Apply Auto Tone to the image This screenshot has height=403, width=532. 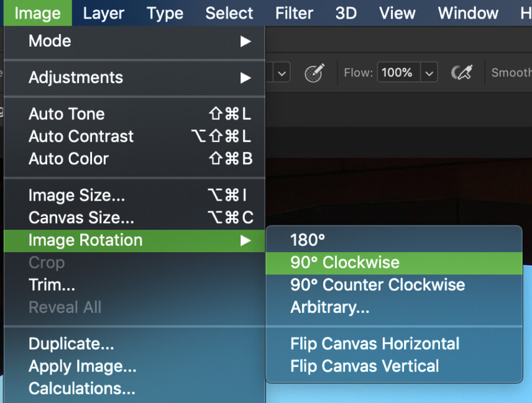tap(66, 114)
